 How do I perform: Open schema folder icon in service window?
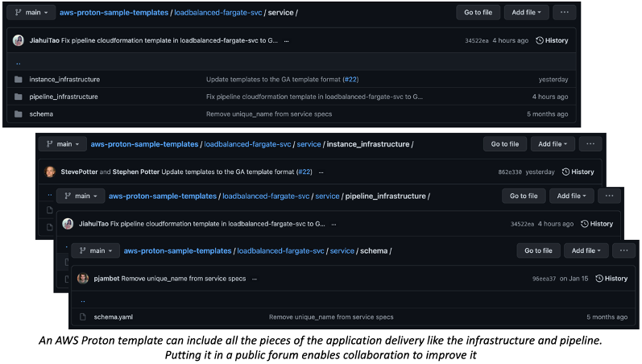click(x=19, y=114)
